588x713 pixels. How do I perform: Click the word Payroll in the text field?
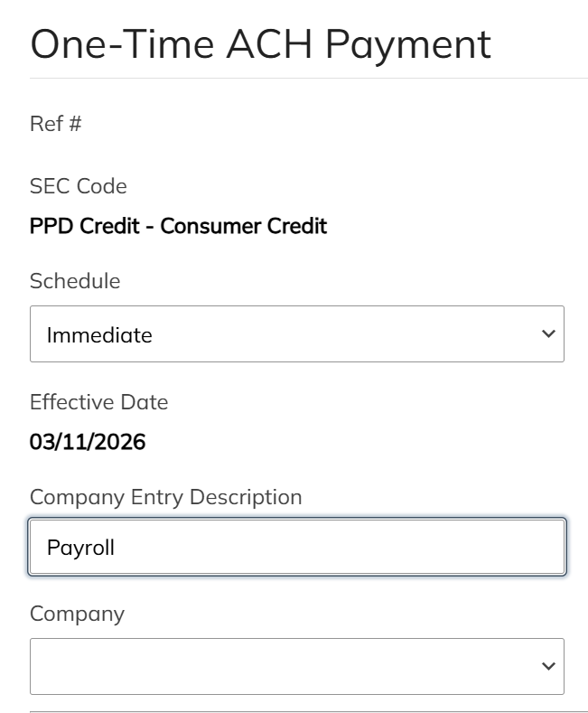coord(80,548)
